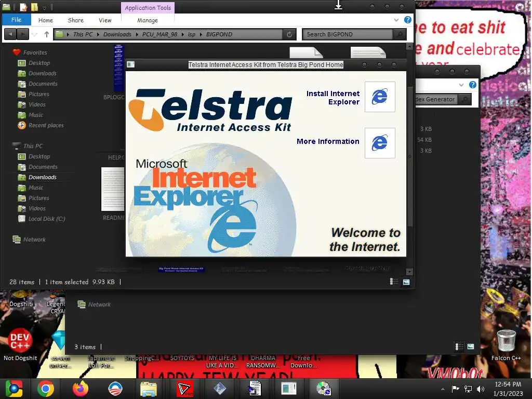
Task: Select Favorites in the navigation pane
Action: point(35,52)
